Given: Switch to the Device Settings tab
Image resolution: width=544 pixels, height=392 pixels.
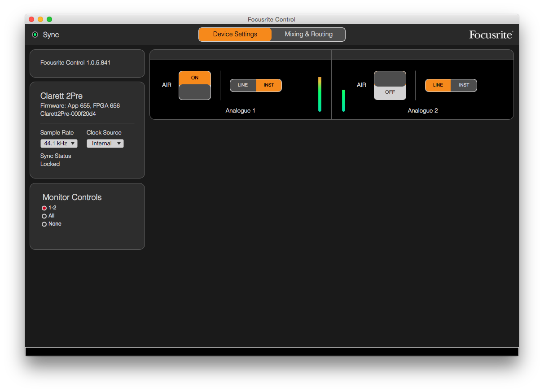Looking at the screenshot, I should [x=235, y=35].
